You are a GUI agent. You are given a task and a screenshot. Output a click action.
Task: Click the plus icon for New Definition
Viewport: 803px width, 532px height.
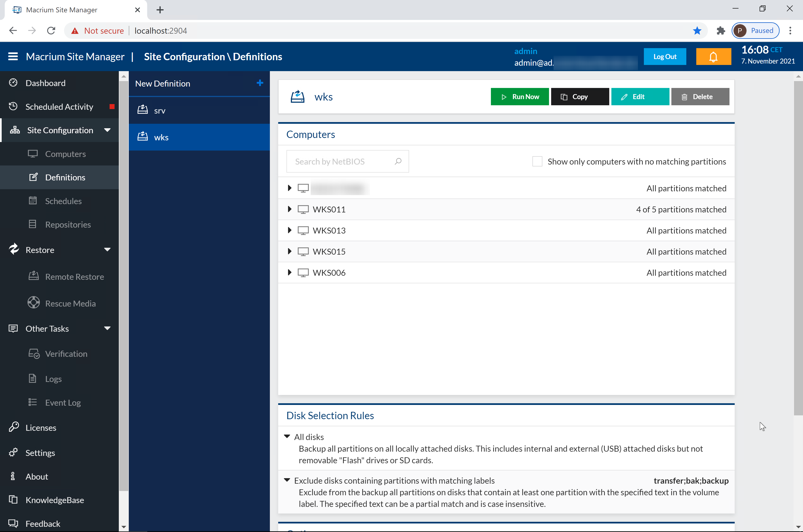[x=260, y=83]
